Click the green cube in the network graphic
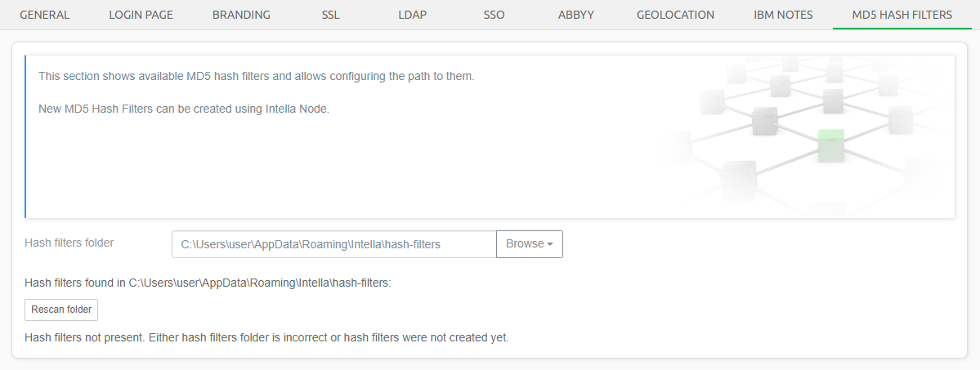Viewport: 980px width, 370px height. pyautogui.click(x=831, y=145)
